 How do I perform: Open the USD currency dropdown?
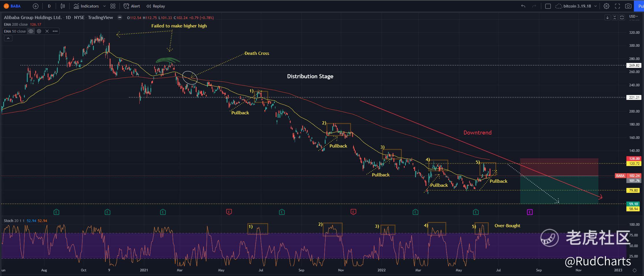pyautogui.click(x=634, y=16)
